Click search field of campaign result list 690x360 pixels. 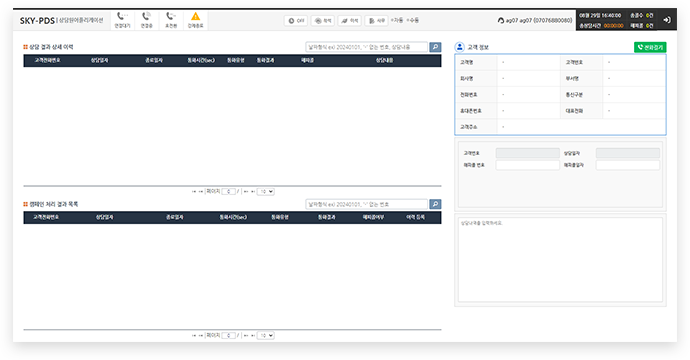coord(367,204)
